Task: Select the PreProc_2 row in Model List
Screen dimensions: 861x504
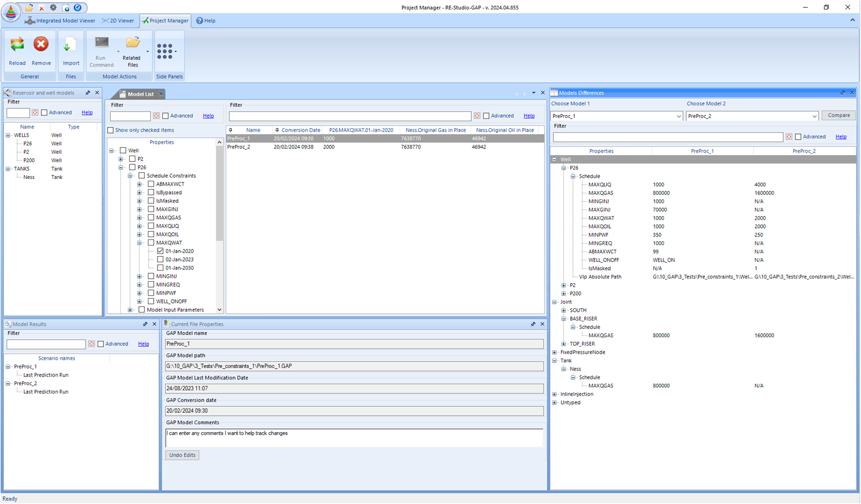Action: click(x=385, y=147)
